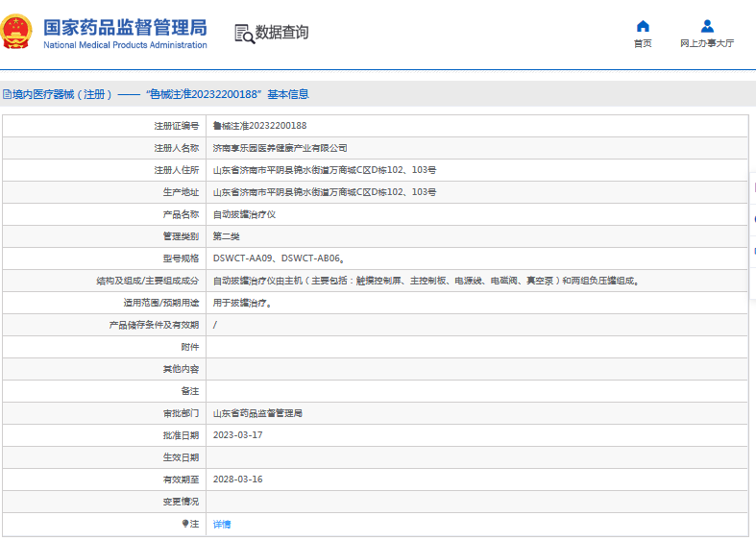Click the 其他内容 label
The image size is (756, 541).
coord(181,369)
